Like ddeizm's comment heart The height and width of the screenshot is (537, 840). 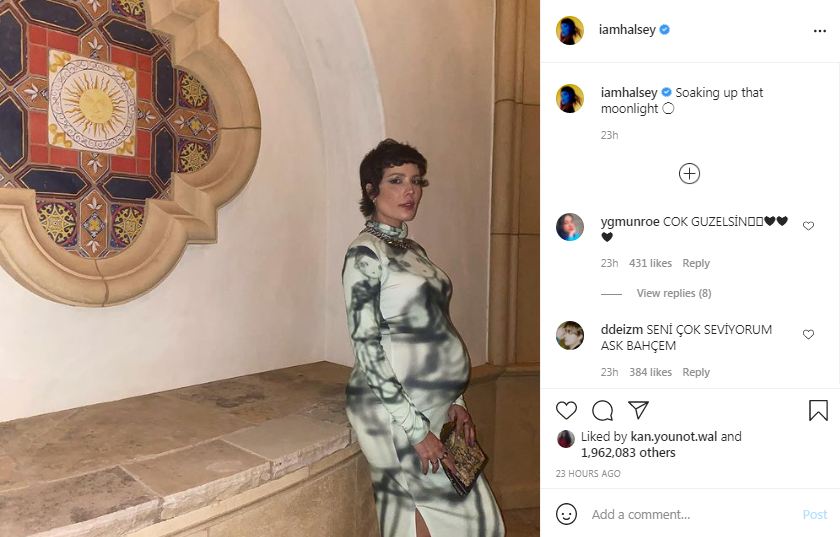click(808, 334)
